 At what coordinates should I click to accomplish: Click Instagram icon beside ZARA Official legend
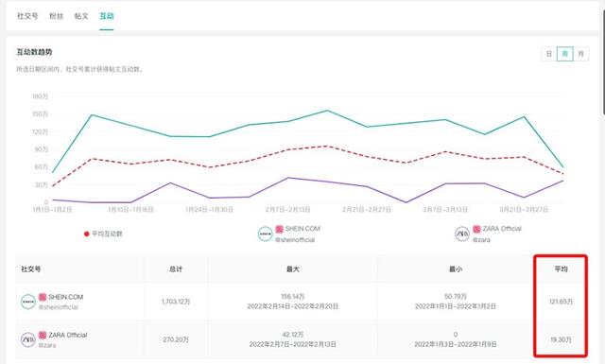pyautogui.click(x=476, y=229)
